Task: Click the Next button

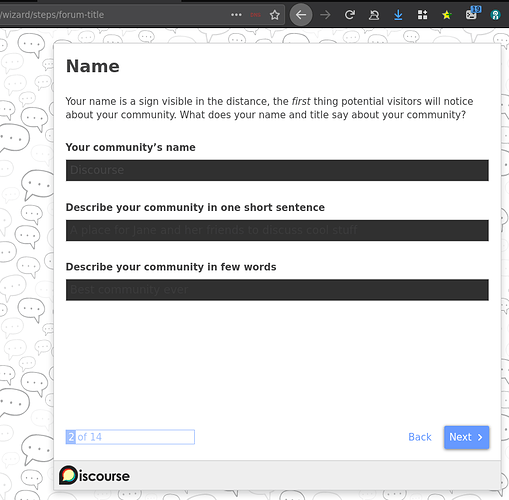Action: click(466, 437)
